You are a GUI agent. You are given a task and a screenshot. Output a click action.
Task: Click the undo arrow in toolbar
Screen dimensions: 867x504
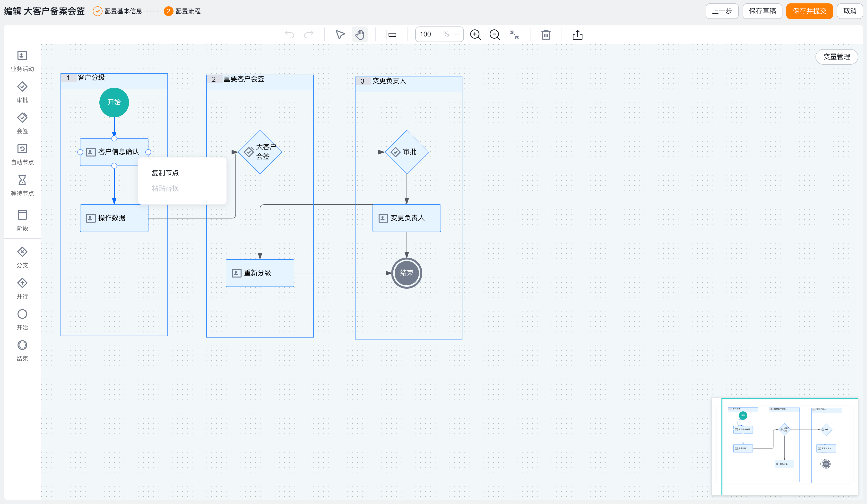tap(290, 35)
